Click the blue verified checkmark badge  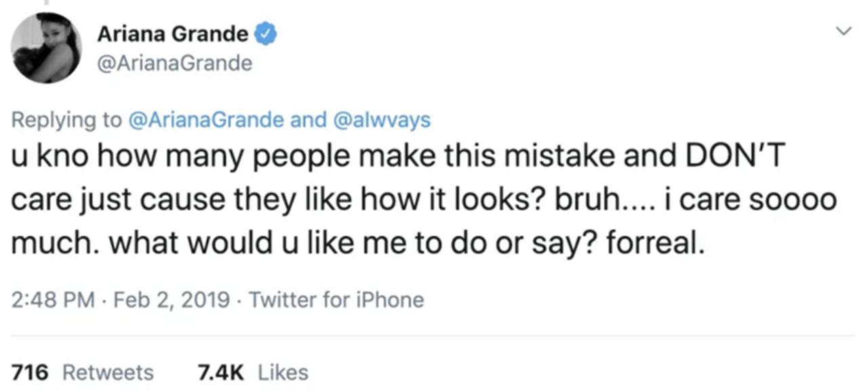pyautogui.click(x=264, y=34)
